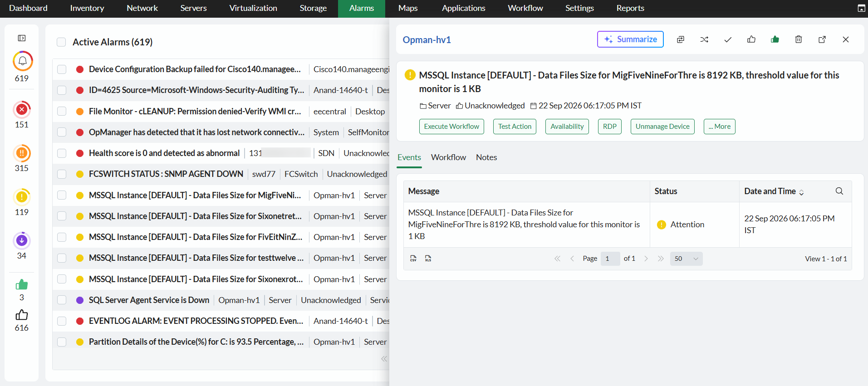Check the Device Configuration Backup failed alarm
The height and width of the screenshot is (386, 868).
62,69
